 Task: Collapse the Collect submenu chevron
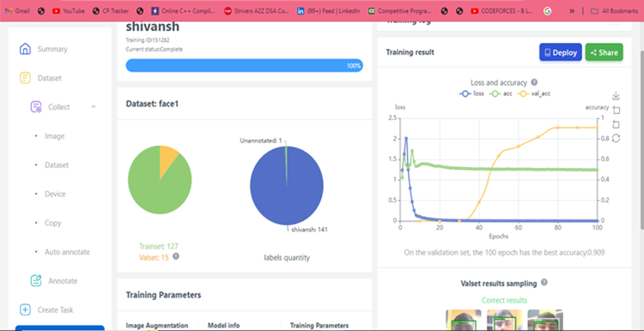(94, 106)
